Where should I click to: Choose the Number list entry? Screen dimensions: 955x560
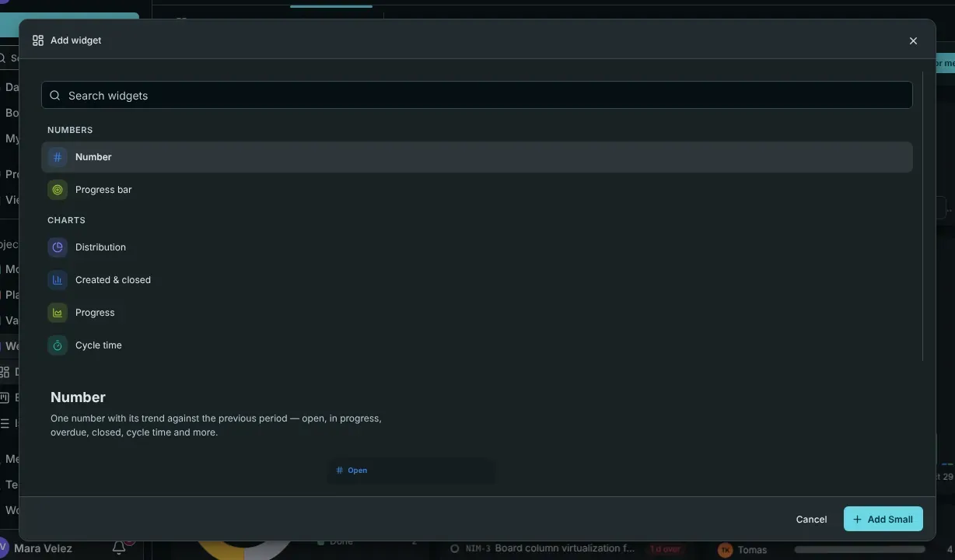(x=477, y=157)
